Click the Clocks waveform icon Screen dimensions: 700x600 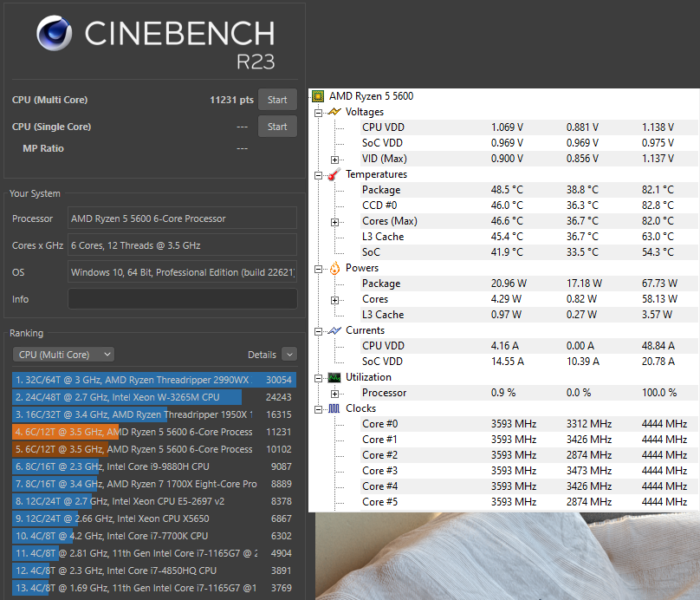tap(334, 408)
